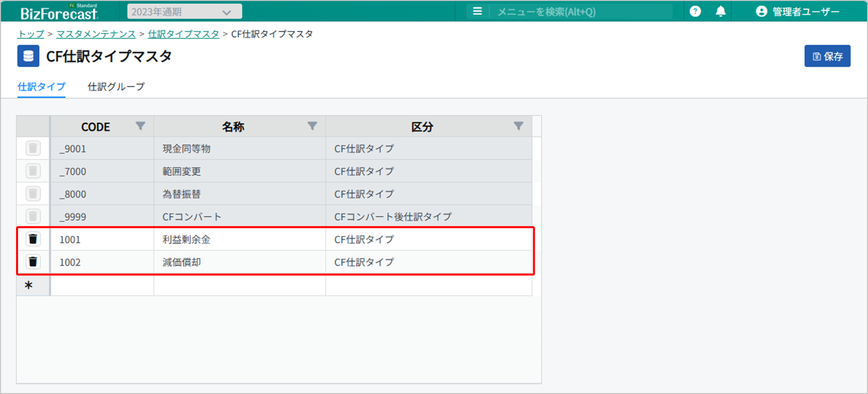Screen dimensions: 868x394
Task: Click the hamburger menu icon
Action: click(x=477, y=12)
